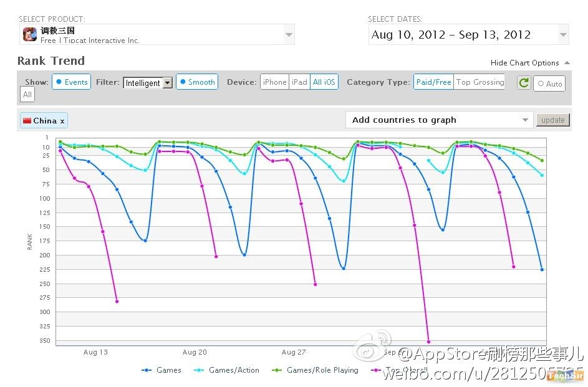Open the Select Dates dropdown arrow
Image resolution: width=588 pixels, height=387 pixels.
tap(563, 34)
